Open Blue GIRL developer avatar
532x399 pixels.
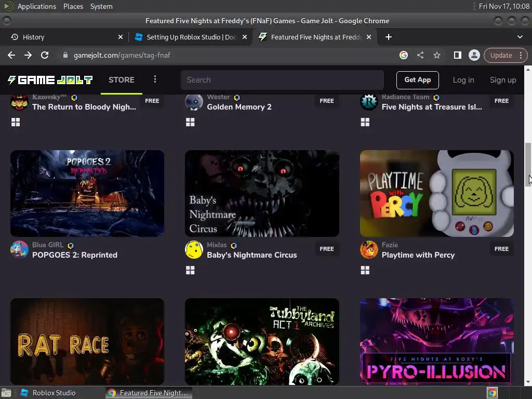[19, 250]
